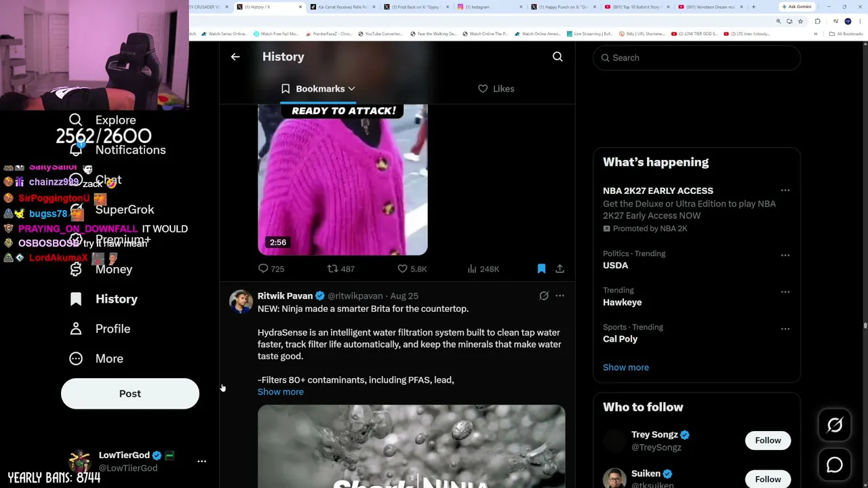Open the USDA trending topic
Viewport: 868px width, 488px height.
click(697, 260)
